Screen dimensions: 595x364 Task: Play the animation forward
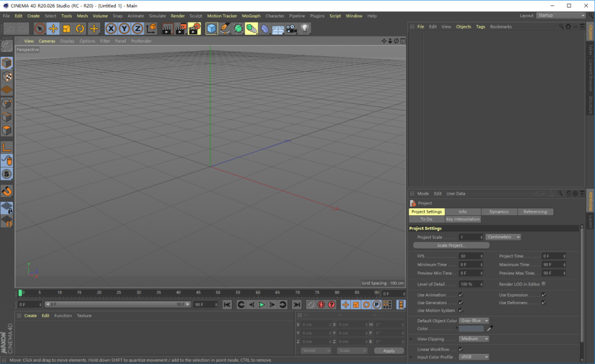click(262, 305)
